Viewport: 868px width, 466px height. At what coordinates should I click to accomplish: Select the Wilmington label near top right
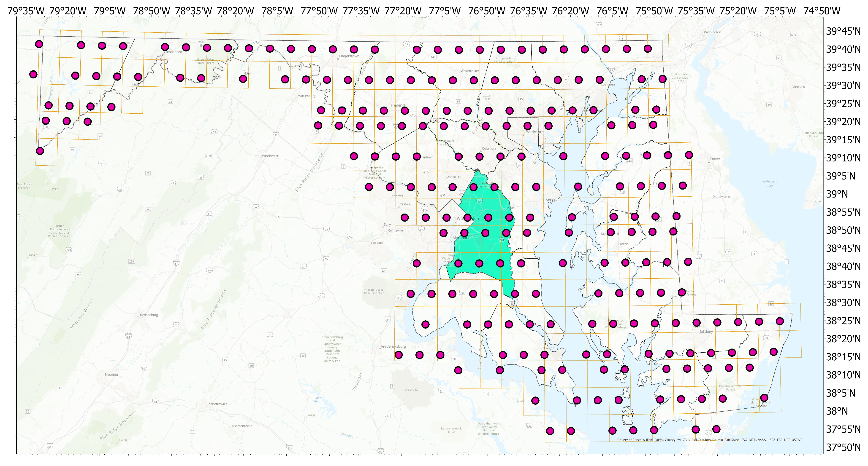click(712, 32)
